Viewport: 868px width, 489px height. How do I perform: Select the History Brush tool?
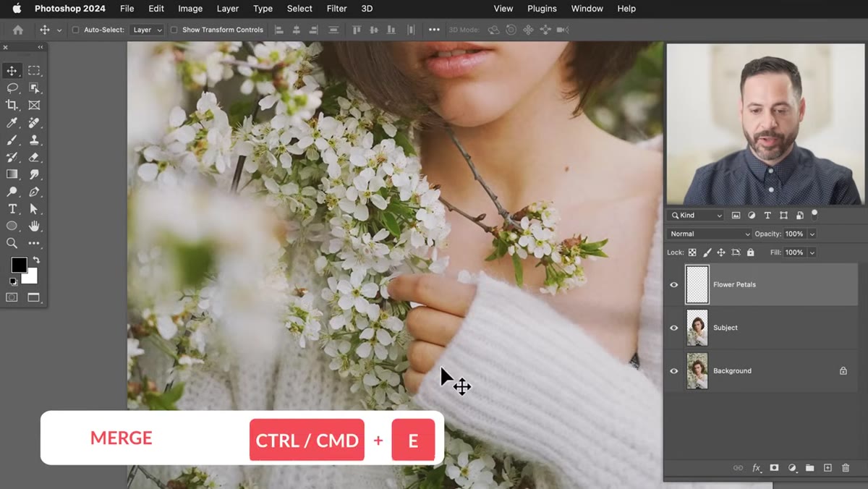pos(12,157)
